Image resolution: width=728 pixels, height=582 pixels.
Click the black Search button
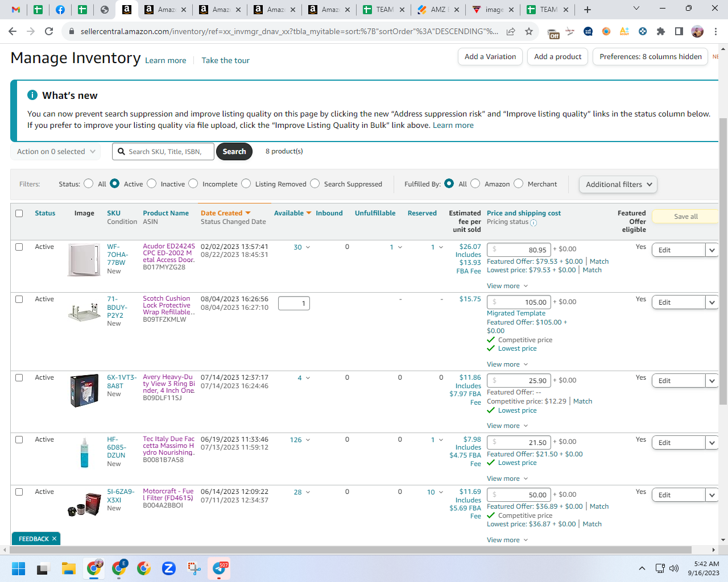click(x=234, y=152)
